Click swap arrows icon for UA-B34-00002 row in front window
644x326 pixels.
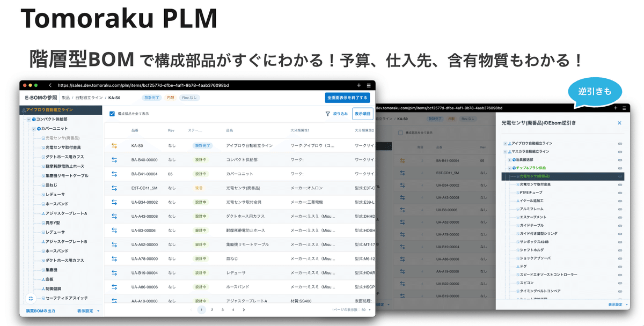click(x=114, y=202)
